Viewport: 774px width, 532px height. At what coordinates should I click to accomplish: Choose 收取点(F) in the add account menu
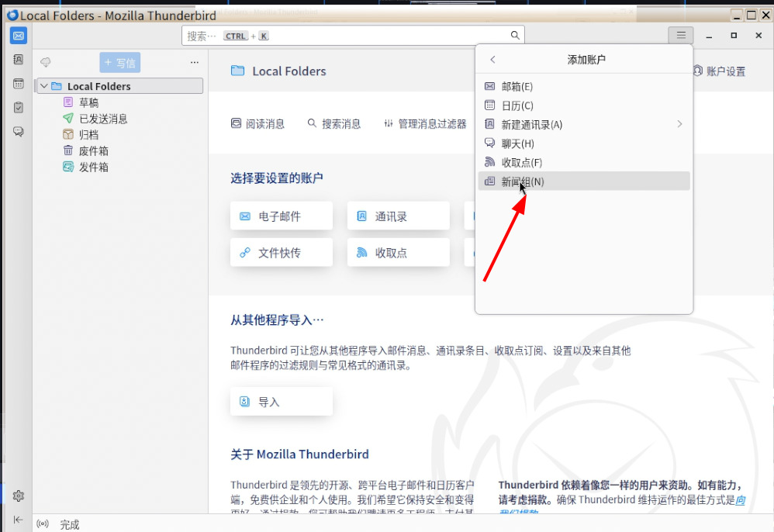pyautogui.click(x=584, y=162)
